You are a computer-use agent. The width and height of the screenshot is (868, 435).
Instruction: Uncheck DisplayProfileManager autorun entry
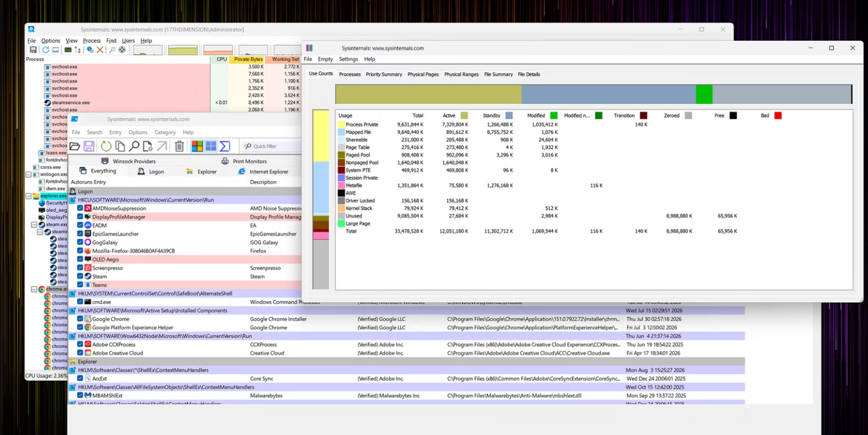(x=80, y=217)
